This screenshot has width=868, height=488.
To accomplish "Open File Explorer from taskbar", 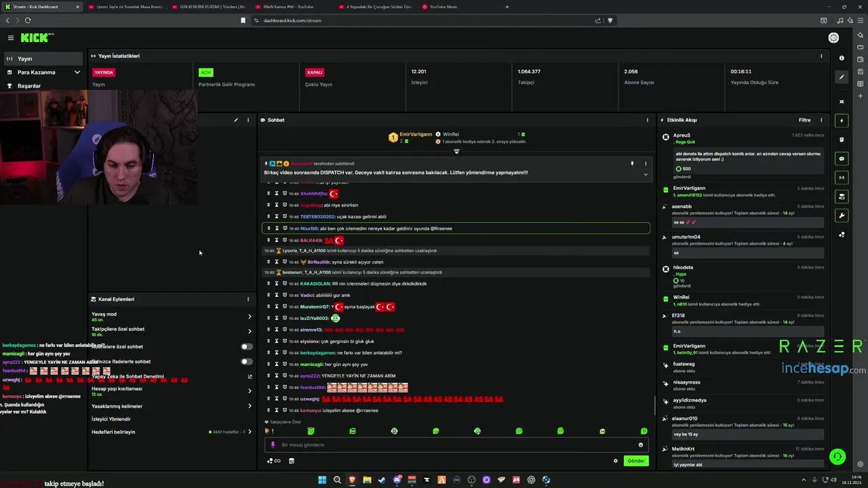I will [367, 480].
